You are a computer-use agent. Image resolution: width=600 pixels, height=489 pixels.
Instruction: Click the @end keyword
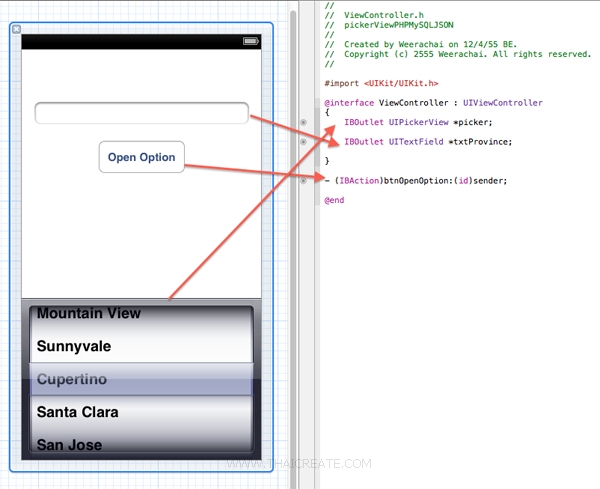tap(334, 200)
